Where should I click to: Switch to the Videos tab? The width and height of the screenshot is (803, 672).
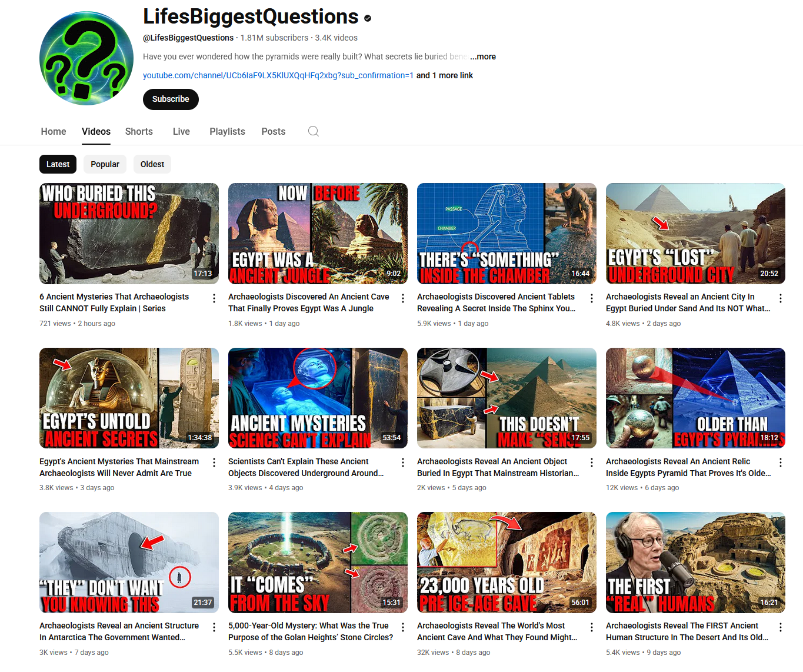pos(96,131)
